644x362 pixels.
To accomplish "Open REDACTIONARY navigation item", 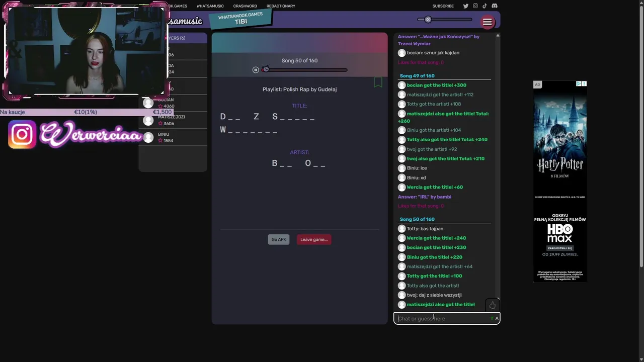I will click(281, 6).
